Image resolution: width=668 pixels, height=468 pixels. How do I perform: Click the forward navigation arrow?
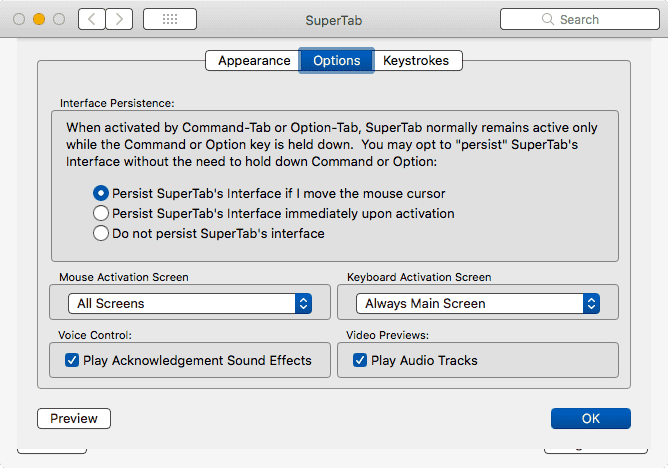[x=119, y=19]
